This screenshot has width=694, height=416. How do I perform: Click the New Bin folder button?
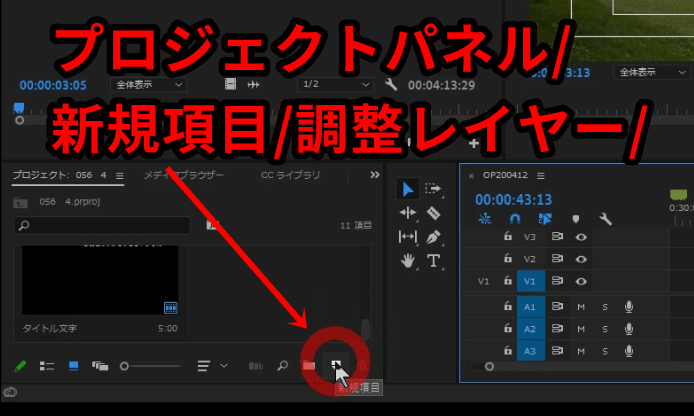(x=309, y=366)
